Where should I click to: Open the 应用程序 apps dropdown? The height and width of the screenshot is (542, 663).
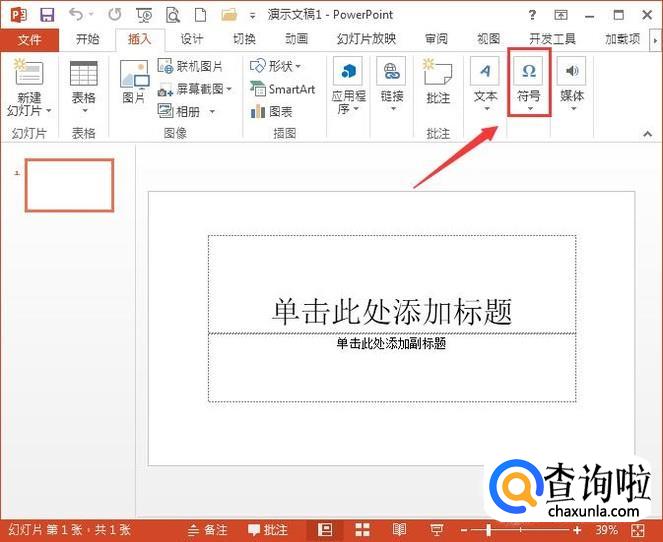click(348, 86)
